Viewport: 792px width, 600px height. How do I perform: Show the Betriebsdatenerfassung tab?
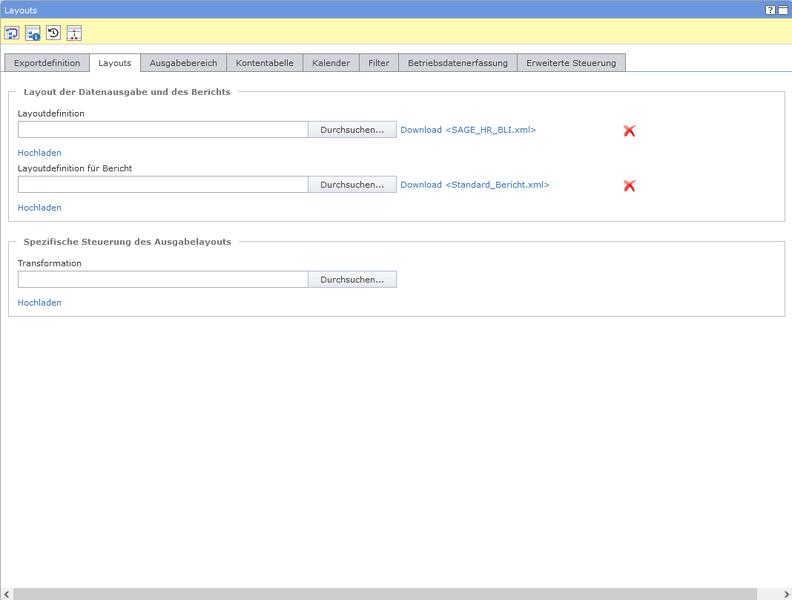(457, 63)
